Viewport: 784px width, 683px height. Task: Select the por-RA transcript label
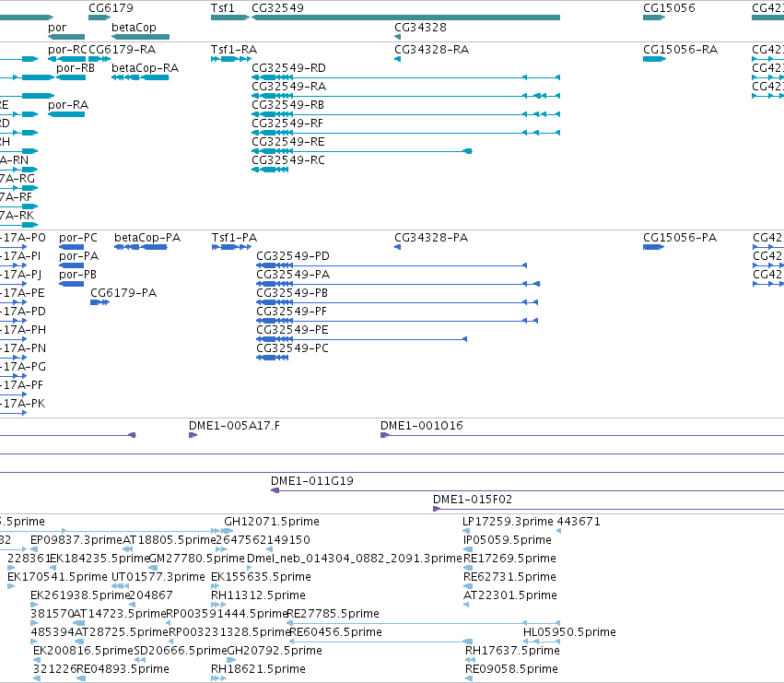(x=68, y=105)
